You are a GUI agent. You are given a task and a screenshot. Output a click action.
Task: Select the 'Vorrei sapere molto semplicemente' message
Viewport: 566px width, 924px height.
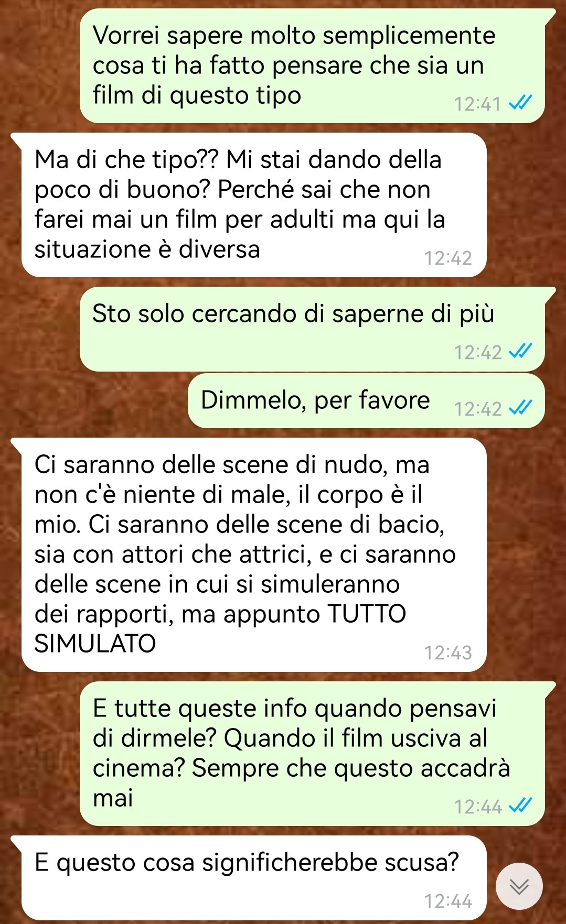(x=312, y=66)
